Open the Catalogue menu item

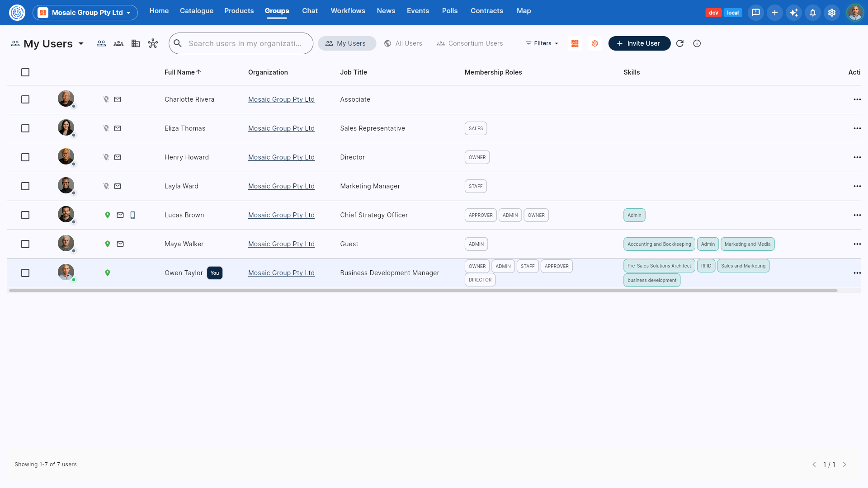click(197, 11)
